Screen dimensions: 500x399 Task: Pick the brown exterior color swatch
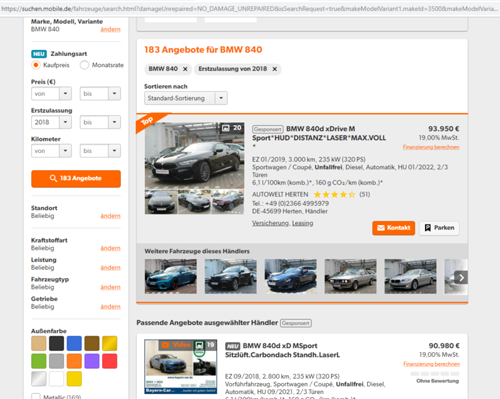click(x=92, y=343)
